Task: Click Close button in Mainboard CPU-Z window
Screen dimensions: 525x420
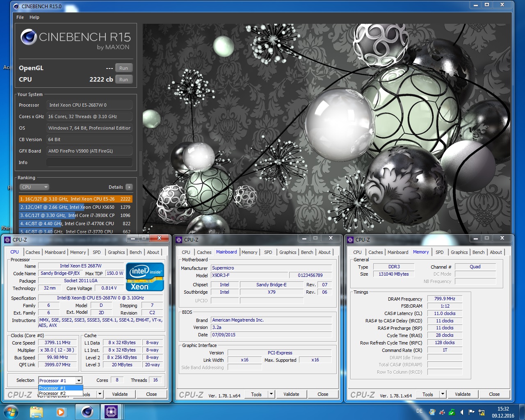Action: click(x=323, y=394)
